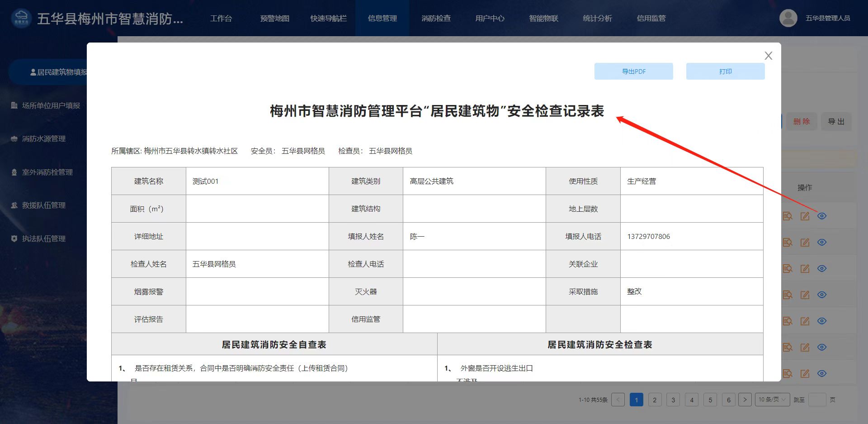Click the 五华县管理人员 account name

pyautogui.click(x=828, y=18)
